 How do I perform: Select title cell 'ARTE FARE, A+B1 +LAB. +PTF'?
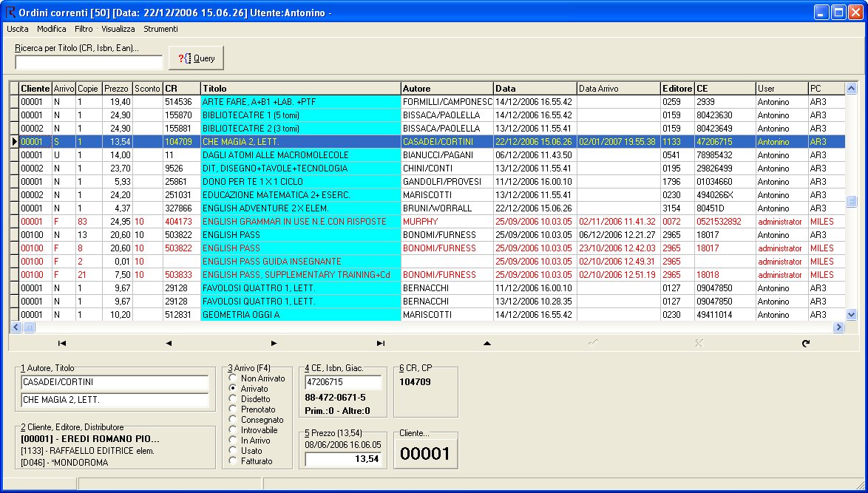[301, 102]
